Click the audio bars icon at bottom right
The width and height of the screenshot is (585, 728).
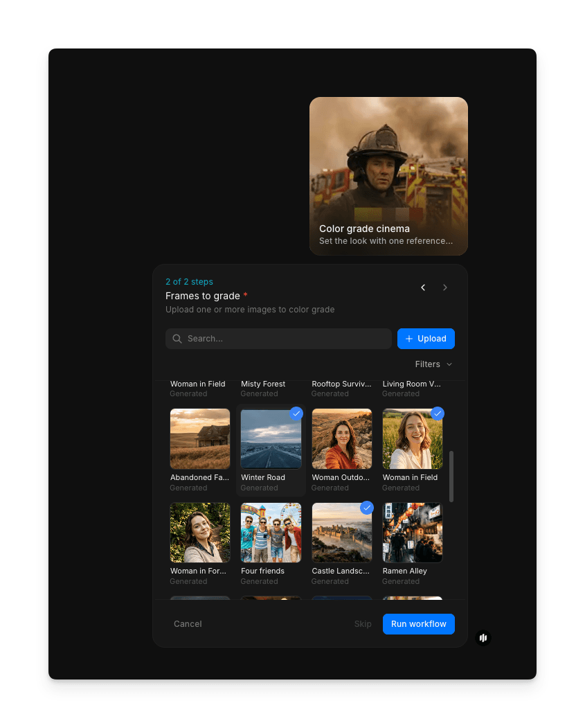click(483, 637)
